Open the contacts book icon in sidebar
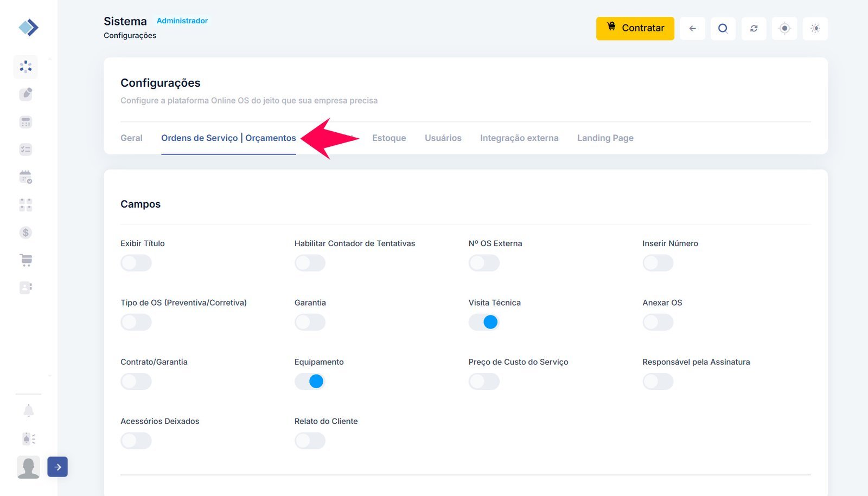Screen dimensions: 868x496 tap(25, 287)
